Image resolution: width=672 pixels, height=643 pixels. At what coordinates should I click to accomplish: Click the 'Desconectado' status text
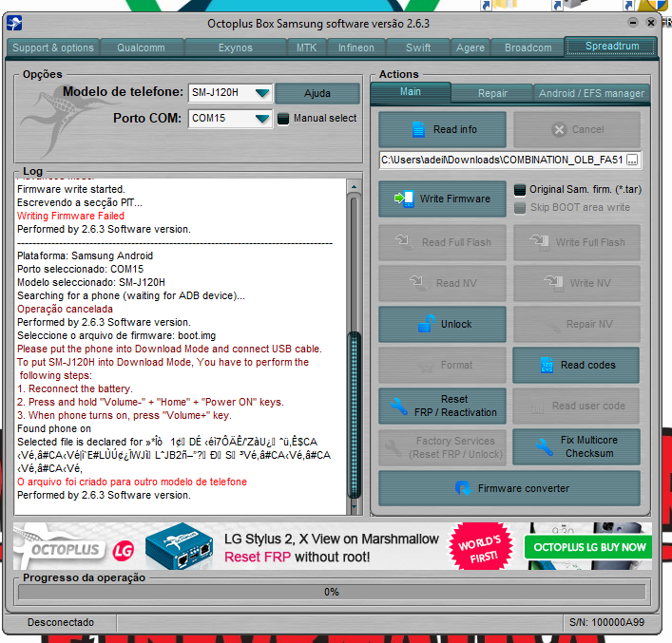click(x=61, y=622)
